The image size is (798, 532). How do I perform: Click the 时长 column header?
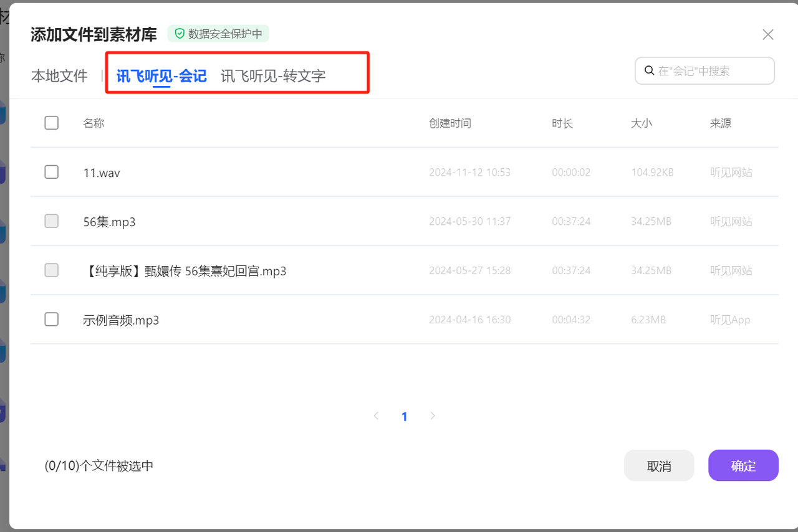tap(562, 123)
